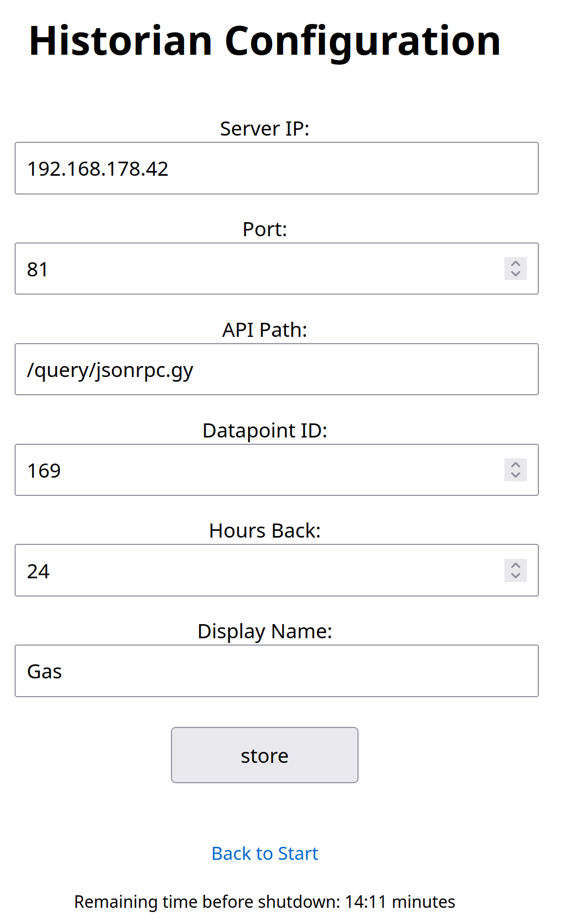Click the Port stepper down arrow
This screenshot has width=567, height=924.
515,274
